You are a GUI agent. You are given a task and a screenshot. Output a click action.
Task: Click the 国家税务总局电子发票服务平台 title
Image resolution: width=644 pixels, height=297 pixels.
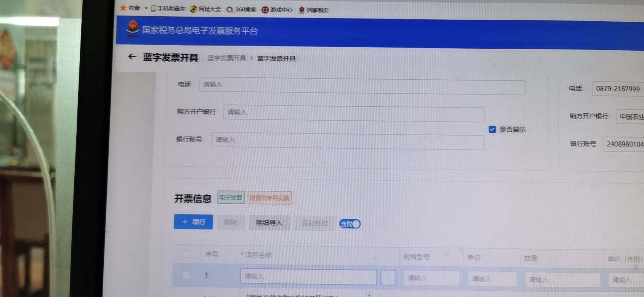click(x=200, y=31)
